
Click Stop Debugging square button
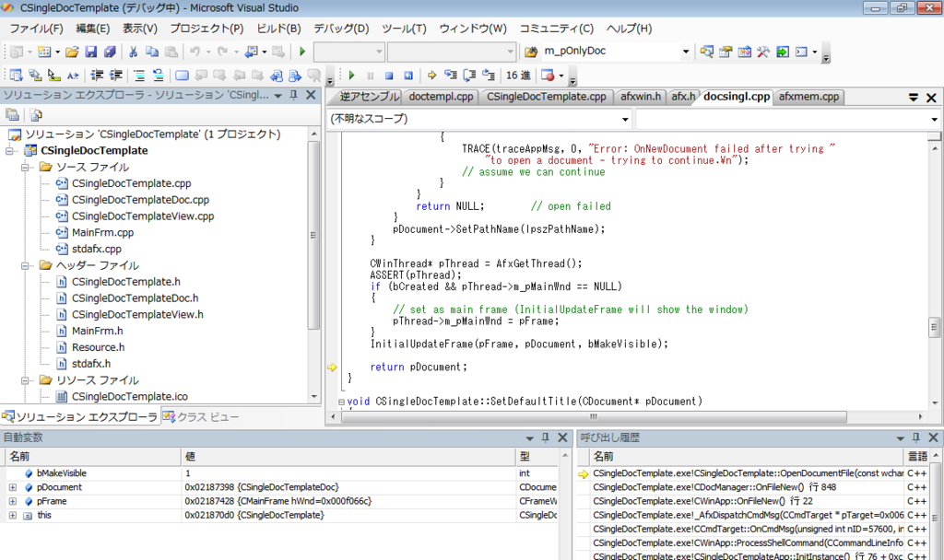pyautogui.click(x=389, y=76)
